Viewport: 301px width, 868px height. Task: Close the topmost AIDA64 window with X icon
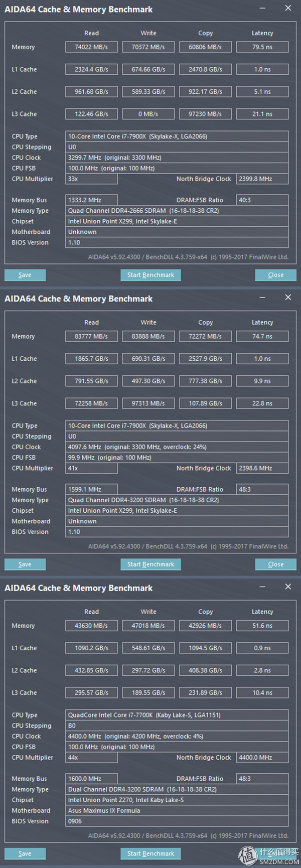tap(288, 8)
